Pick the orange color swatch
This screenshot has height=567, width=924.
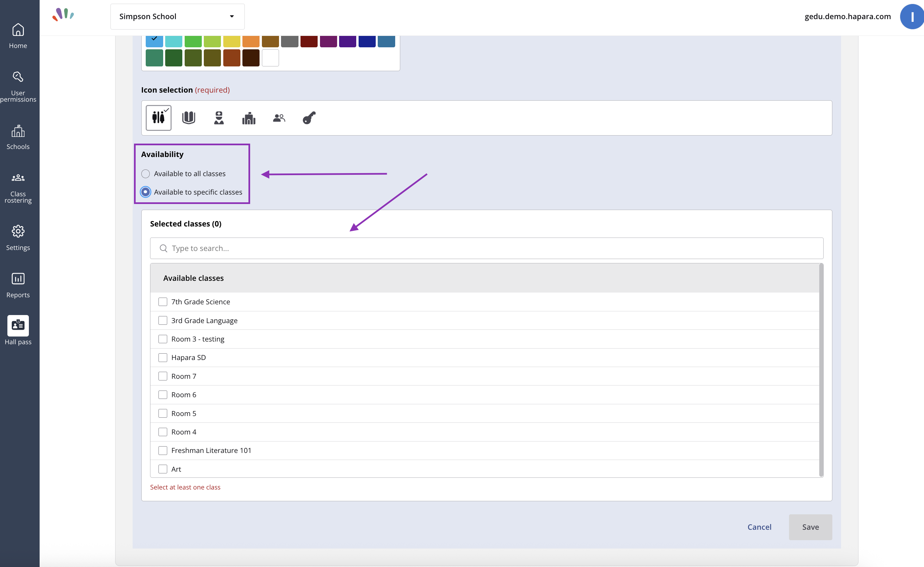(x=251, y=41)
